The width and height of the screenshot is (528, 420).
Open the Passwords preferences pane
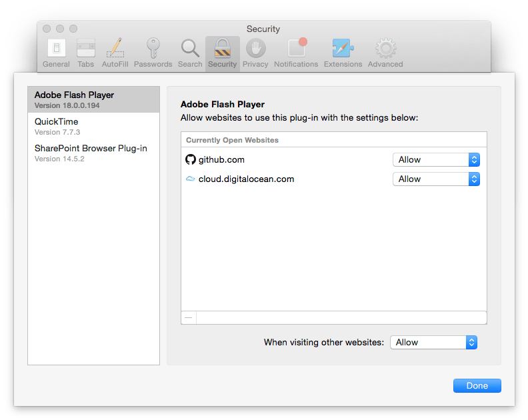pyautogui.click(x=153, y=53)
